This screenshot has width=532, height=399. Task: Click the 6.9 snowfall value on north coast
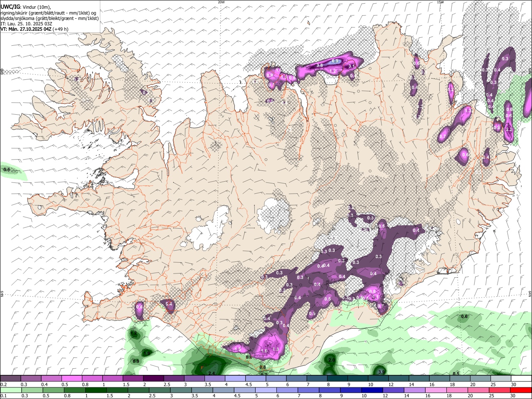pyautogui.click(x=335, y=61)
